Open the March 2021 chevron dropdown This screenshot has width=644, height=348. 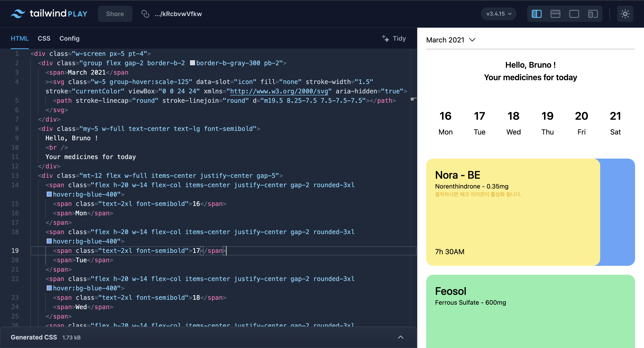pos(472,40)
